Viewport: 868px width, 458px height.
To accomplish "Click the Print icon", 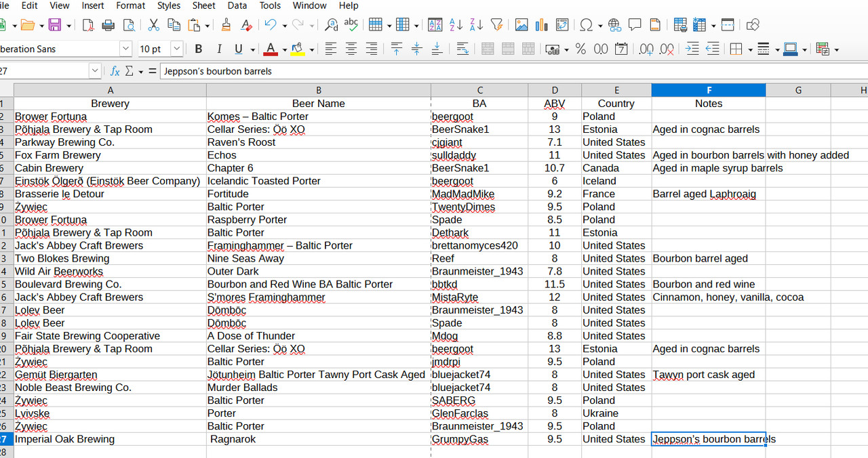I will 108,25.
